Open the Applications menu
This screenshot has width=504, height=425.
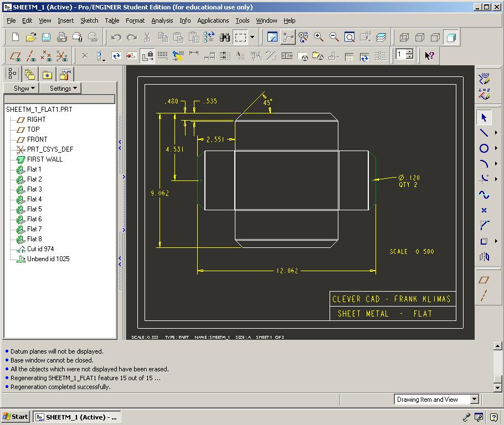tap(213, 20)
